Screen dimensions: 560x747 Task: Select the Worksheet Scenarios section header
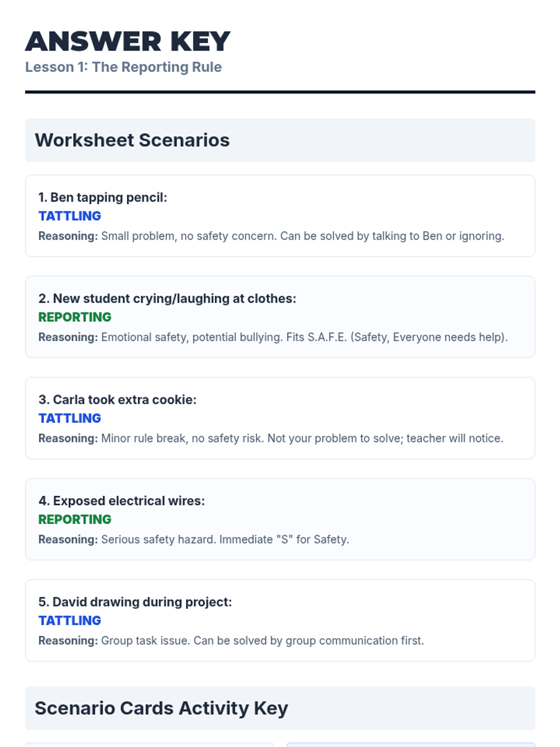point(132,140)
